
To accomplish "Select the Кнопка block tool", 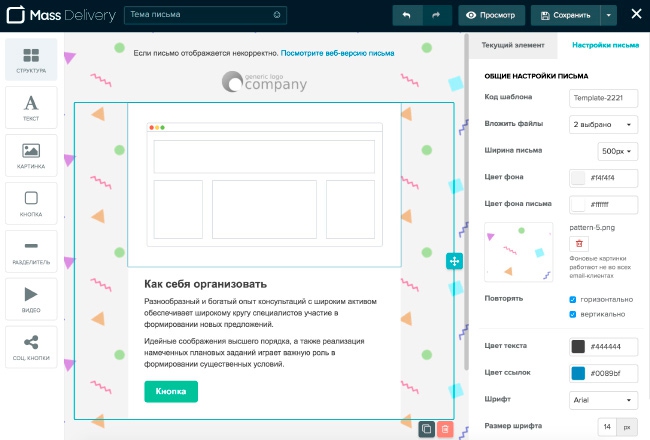I will (x=31, y=203).
